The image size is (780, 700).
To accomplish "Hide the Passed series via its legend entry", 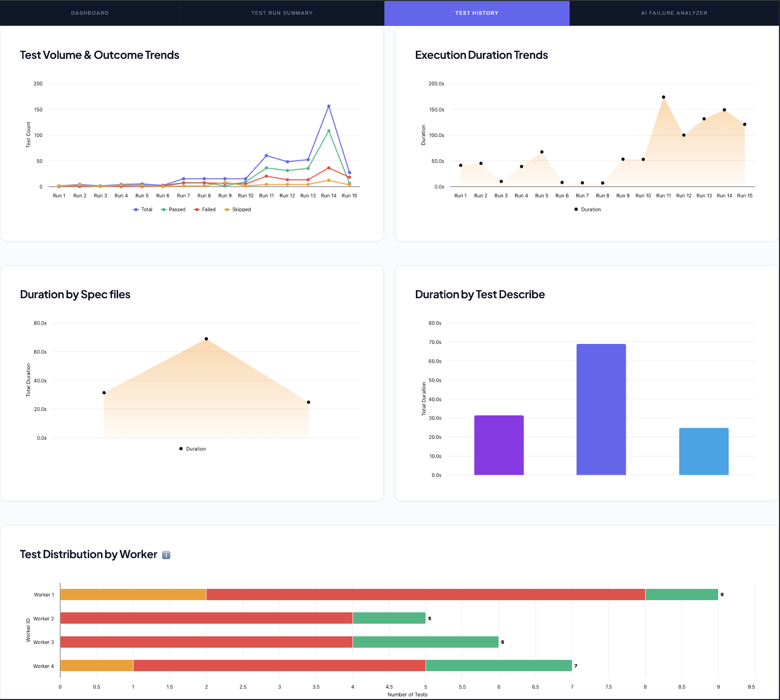I will pos(173,209).
